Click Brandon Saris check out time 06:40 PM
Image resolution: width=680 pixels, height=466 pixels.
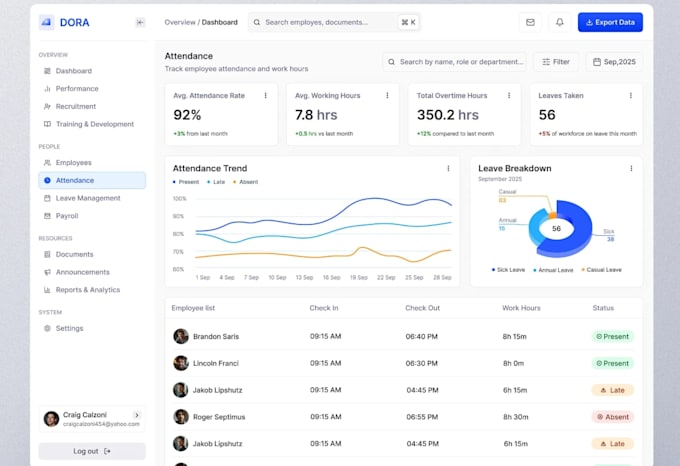pos(422,336)
